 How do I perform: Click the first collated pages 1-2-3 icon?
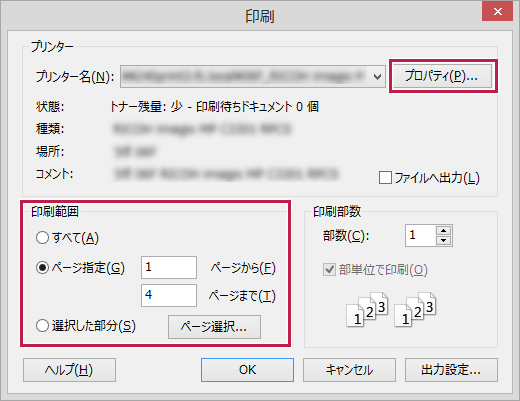pos(367,310)
